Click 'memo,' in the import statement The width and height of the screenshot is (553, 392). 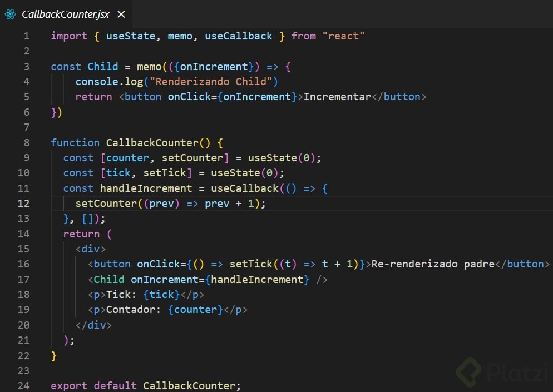pos(182,36)
